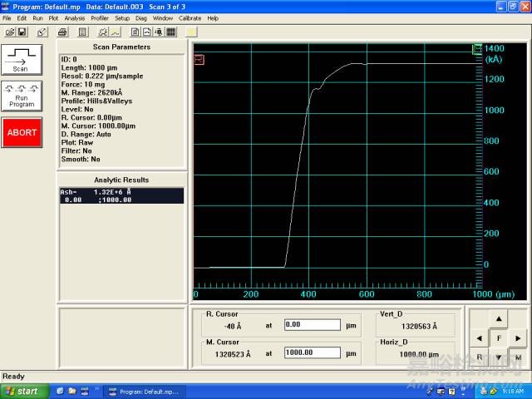This screenshot has width=532, height=399.
Task: Open the Analysis menu
Action: [74, 17]
